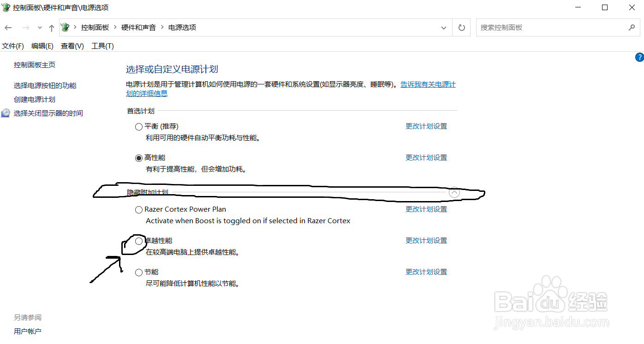Expand chevron after 控制面板 breadcrumb

click(x=115, y=28)
